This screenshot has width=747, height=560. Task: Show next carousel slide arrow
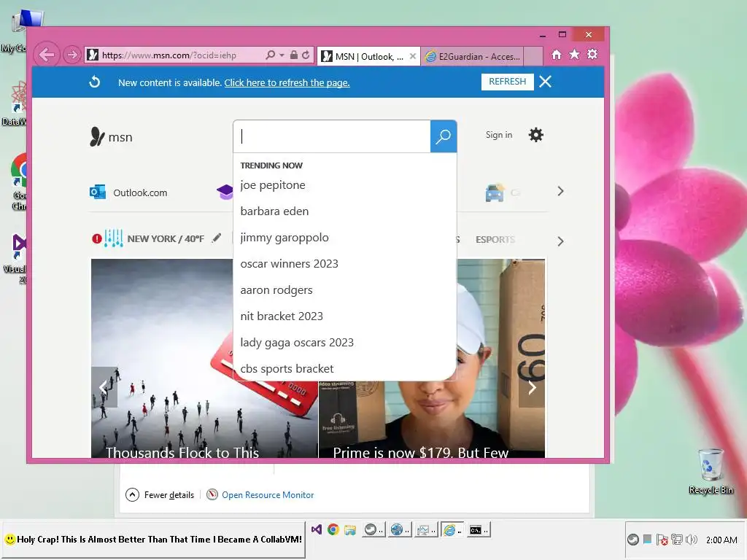click(x=532, y=387)
